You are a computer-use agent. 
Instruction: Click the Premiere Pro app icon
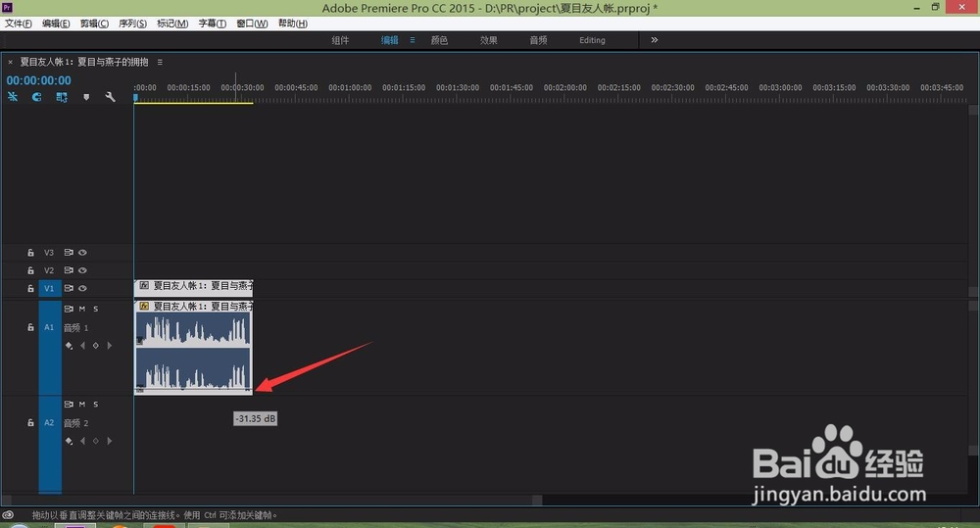[x=8, y=8]
